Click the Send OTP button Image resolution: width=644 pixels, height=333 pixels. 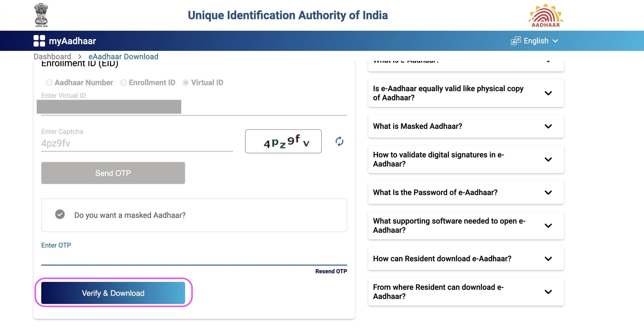tap(113, 173)
